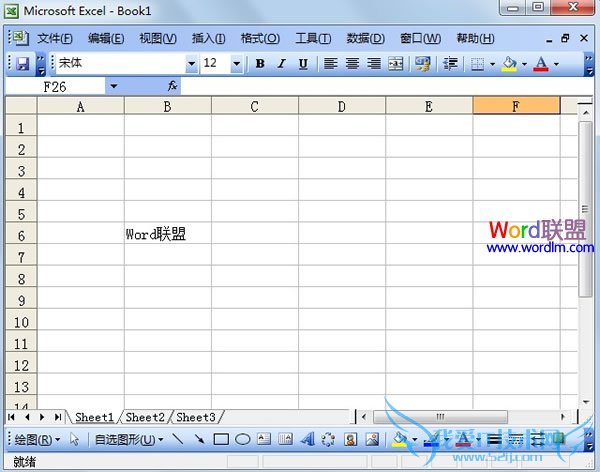This screenshot has height=472, width=600.
Task: Pick the Oval drawing tool
Action: point(242,439)
